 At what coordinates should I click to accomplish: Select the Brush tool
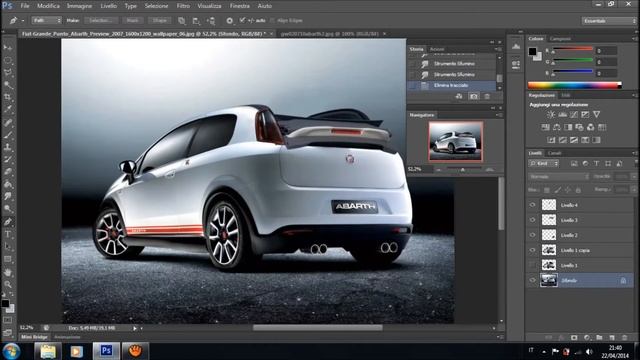pyautogui.click(x=8, y=135)
